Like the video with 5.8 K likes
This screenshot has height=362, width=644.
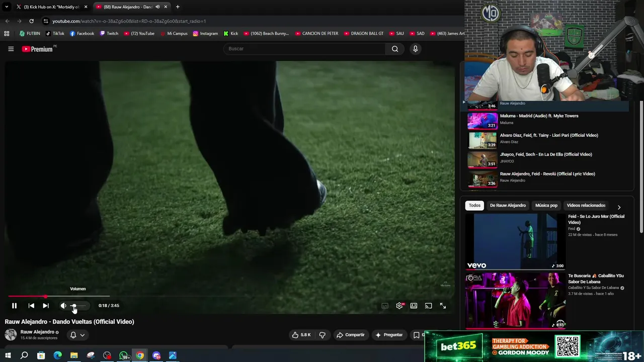(x=301, y=335)
